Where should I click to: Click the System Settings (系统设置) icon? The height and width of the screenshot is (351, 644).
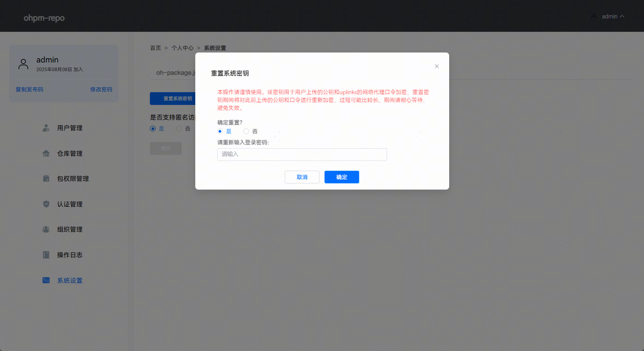[46, 280]
